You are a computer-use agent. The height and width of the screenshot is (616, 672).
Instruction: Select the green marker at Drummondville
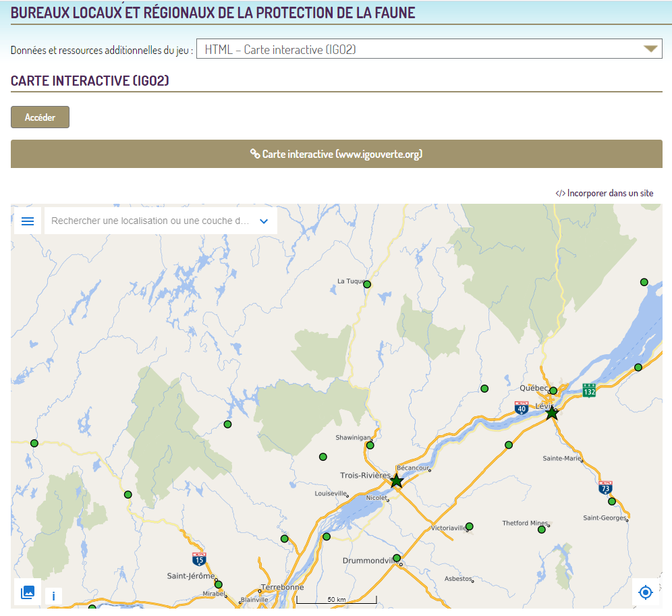397,558
